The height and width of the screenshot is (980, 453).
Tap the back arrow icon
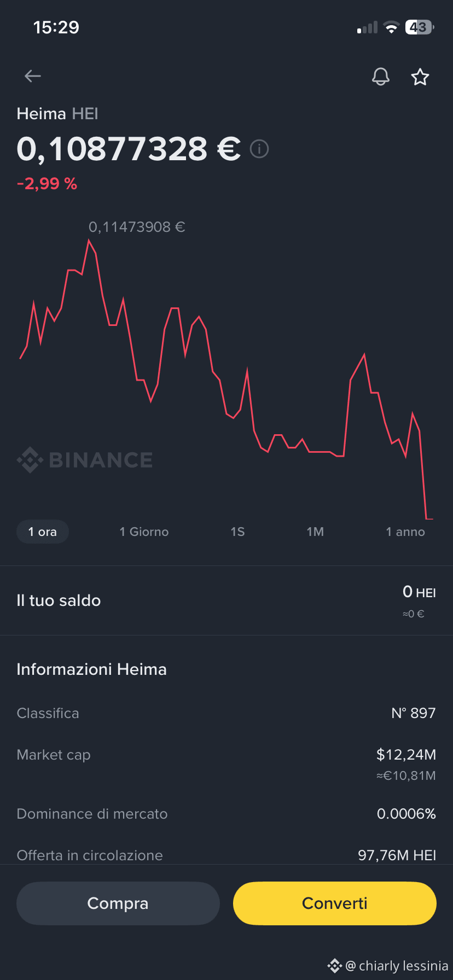[33, 77]
